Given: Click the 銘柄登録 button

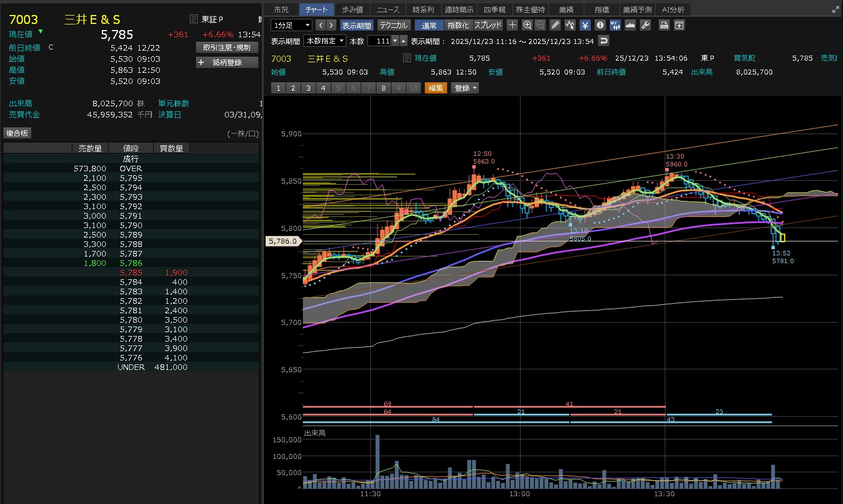Looking at the screenshot, I should click(x=227, y=62).
